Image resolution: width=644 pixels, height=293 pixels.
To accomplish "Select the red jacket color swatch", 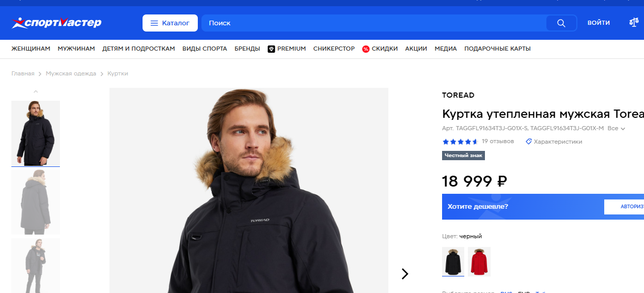I will click(x=479, y=261).
